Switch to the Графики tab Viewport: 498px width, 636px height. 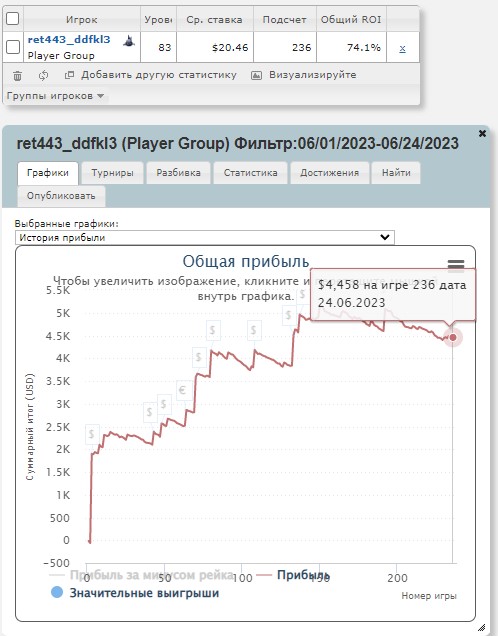(48, 173)
